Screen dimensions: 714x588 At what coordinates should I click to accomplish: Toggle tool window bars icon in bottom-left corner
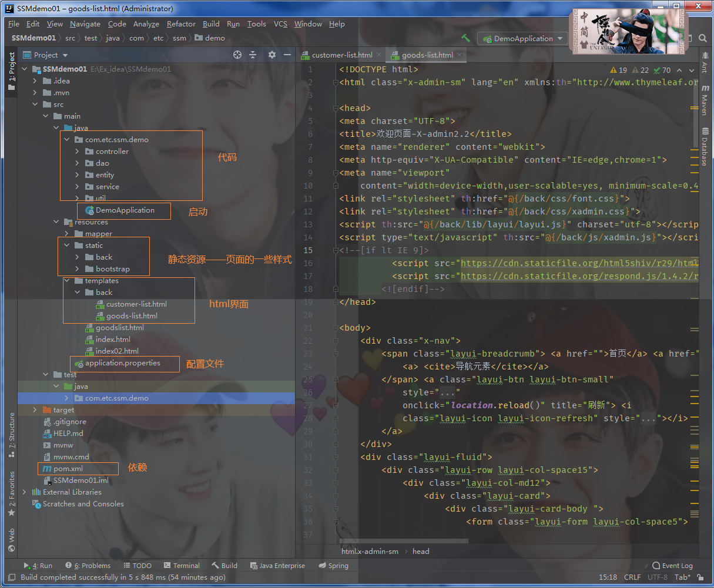pyautogui.click(x=11, y=577)
